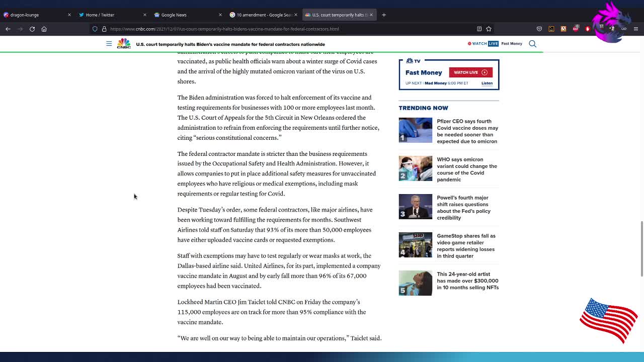The width and height of the screenshot is (644, 362).
Task: Click Pfizer story thumbnail numbered 1
Action: pyautogui.click(x=415, y=130)
